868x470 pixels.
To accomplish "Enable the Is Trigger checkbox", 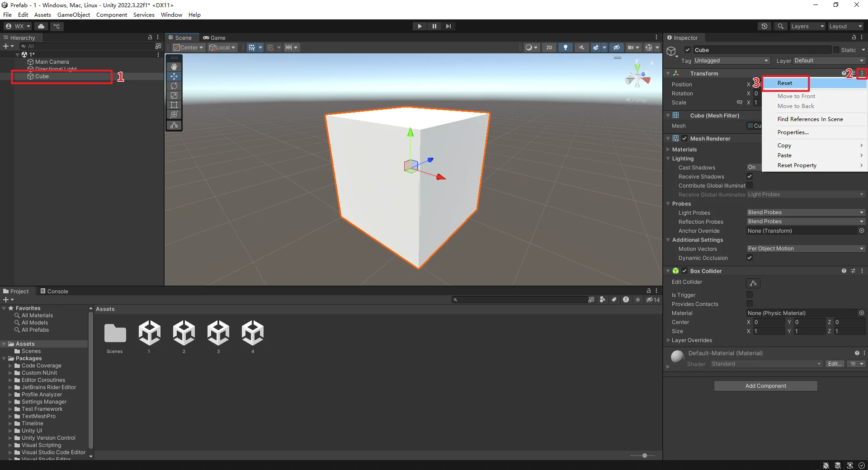I will click(750, 295).
